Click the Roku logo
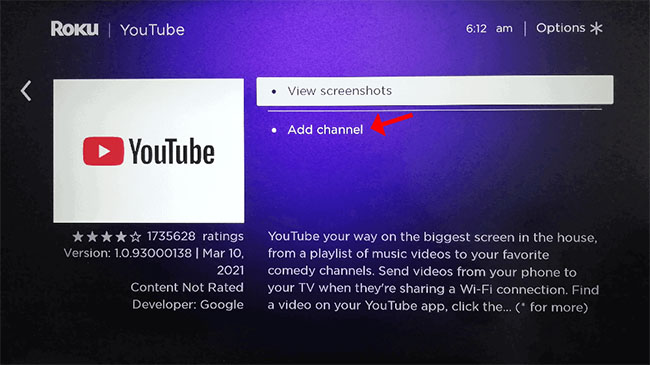Viewport: 650px width, 365px height. [x=75, y=29]
